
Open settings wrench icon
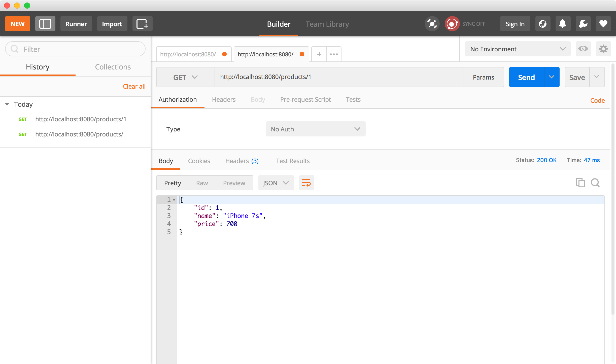[583, 24]
